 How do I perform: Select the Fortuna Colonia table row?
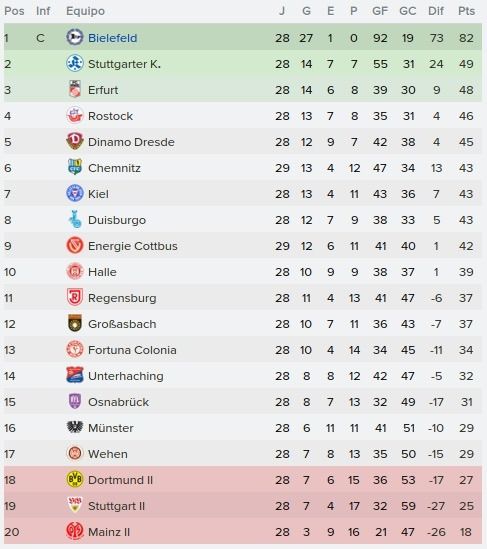(243, 350)
